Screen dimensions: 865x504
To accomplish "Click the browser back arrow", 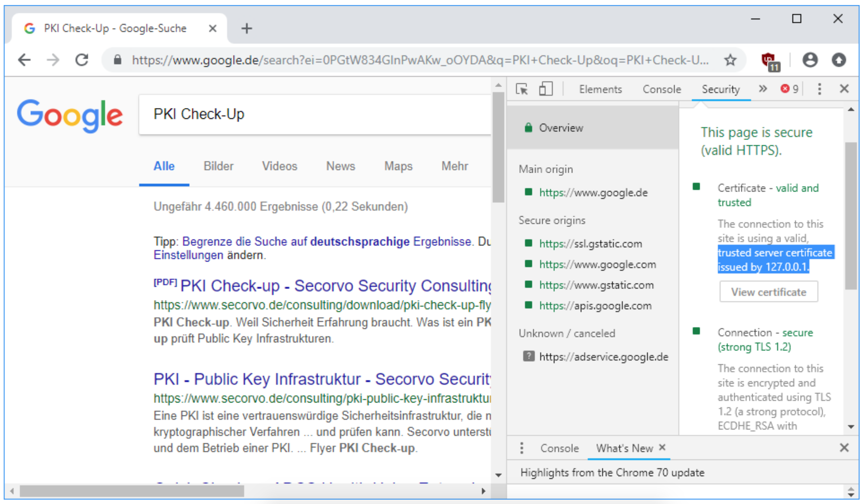I will (x=24, y=60).
